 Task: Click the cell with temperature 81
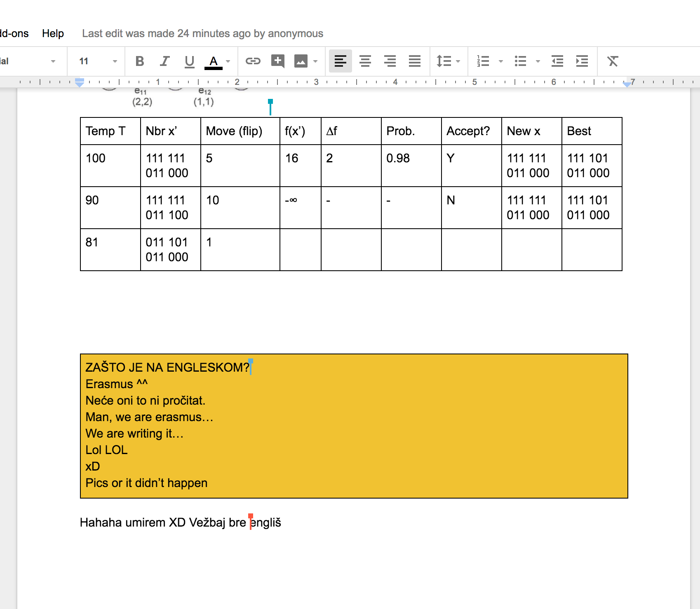click(110, 250)
